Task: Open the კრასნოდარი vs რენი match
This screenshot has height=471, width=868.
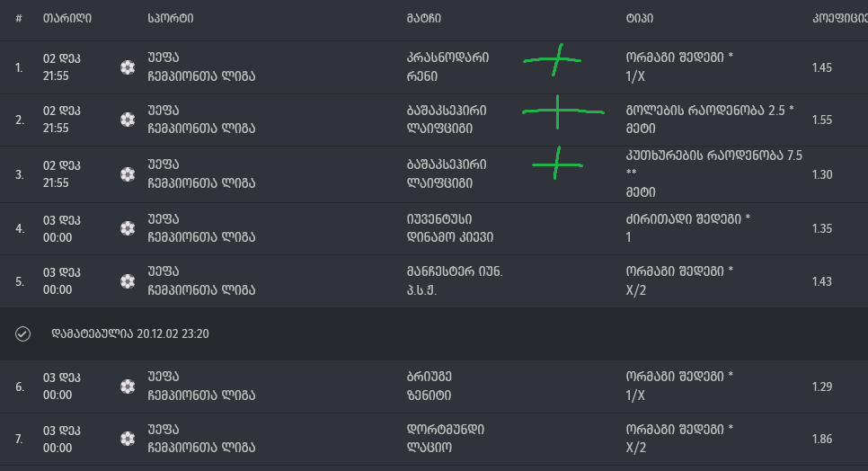Action: click(447, 67)
